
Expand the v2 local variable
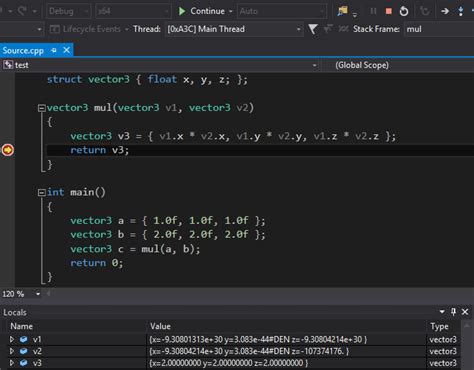tap(12, 351)
